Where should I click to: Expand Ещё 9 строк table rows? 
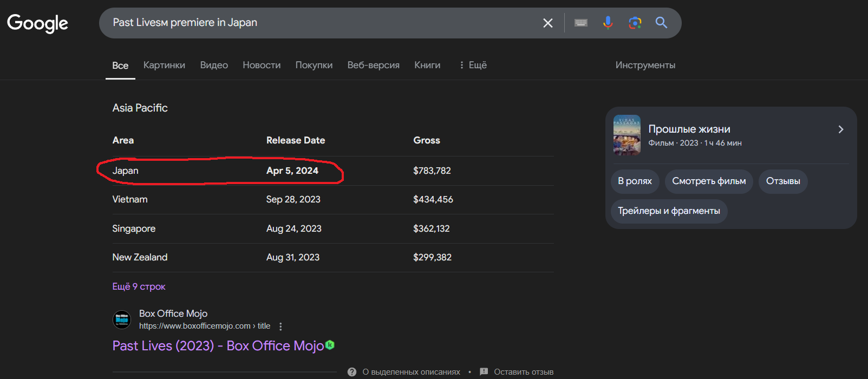pos(139,286)
